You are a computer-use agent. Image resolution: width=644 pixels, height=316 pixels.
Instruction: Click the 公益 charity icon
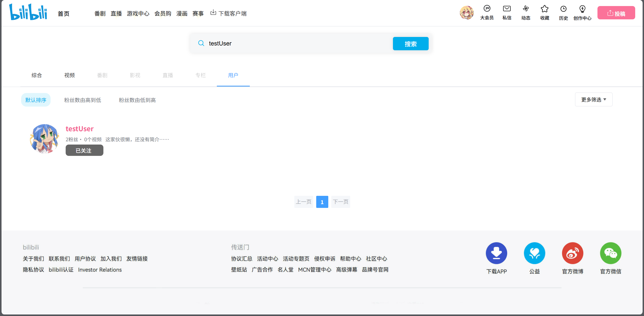point(534,253)
